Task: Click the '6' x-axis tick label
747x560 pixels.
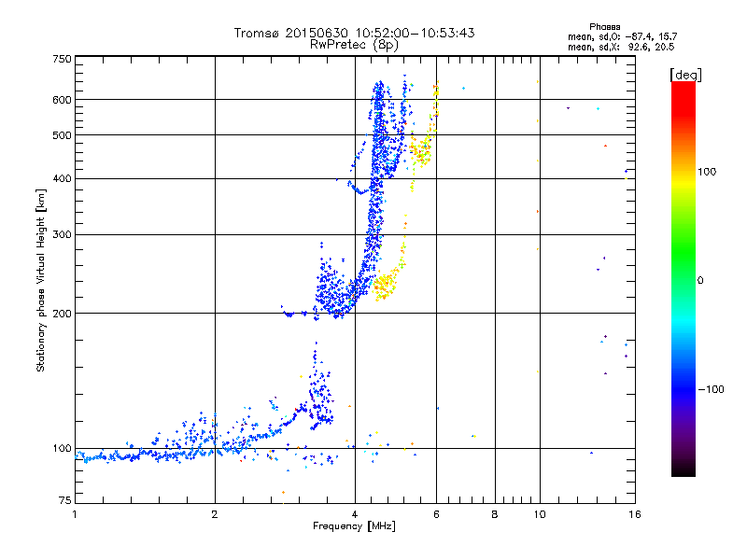Action: point(436,514)
